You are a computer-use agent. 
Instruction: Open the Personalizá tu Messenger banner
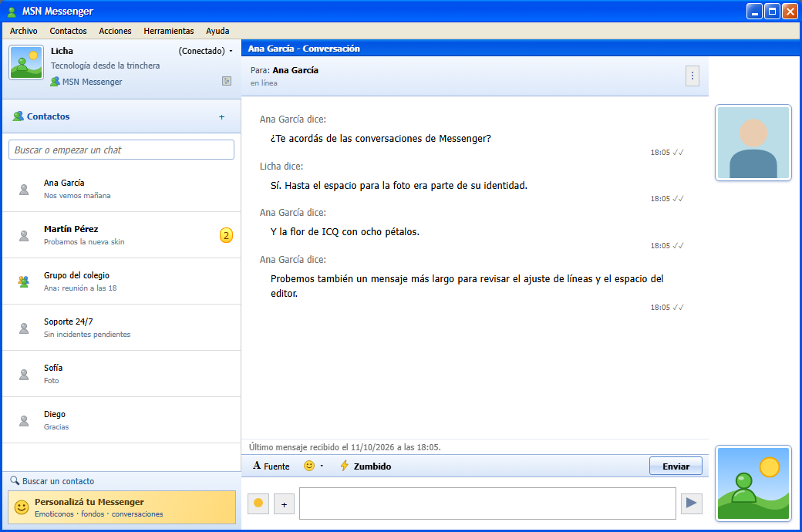click(x=122, y=507)
